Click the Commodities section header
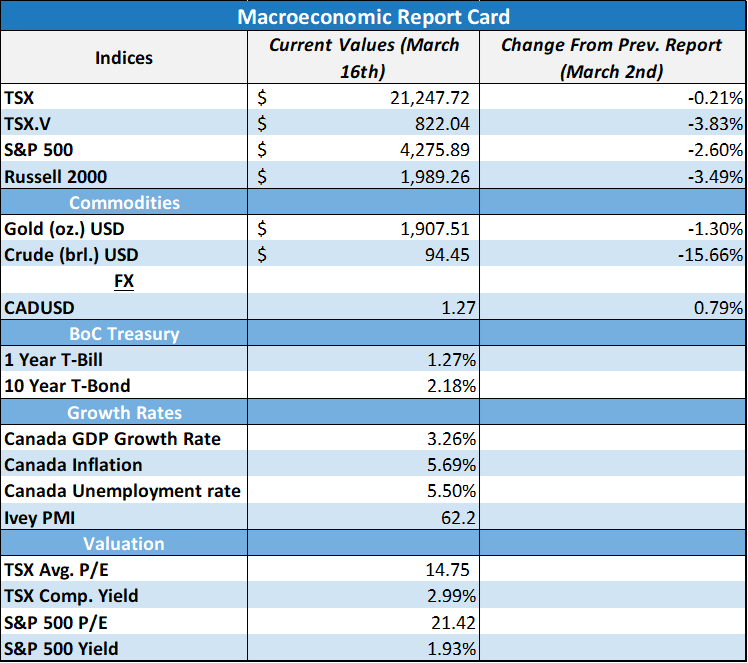 [124, 202]
